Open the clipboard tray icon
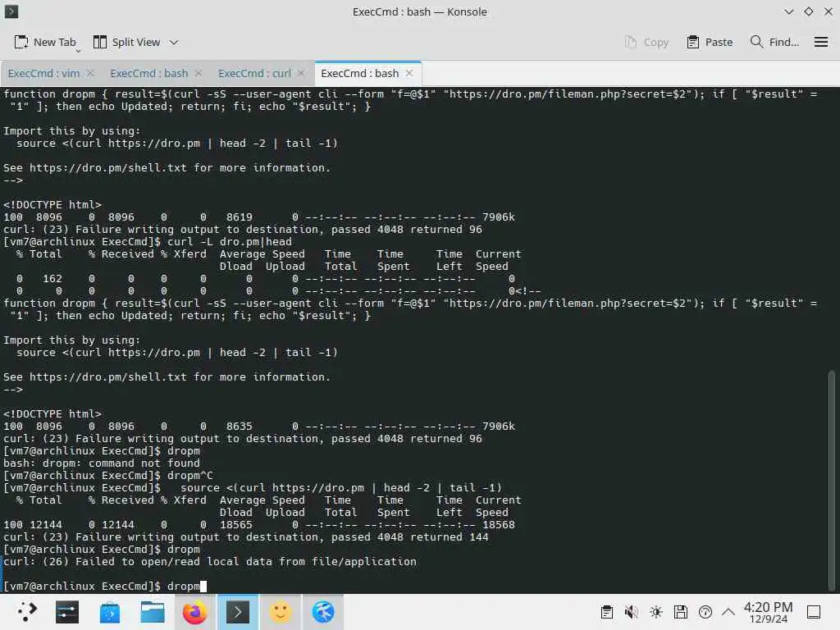The height and width of the screenshot is (630, 840). [x=607, y=612]
